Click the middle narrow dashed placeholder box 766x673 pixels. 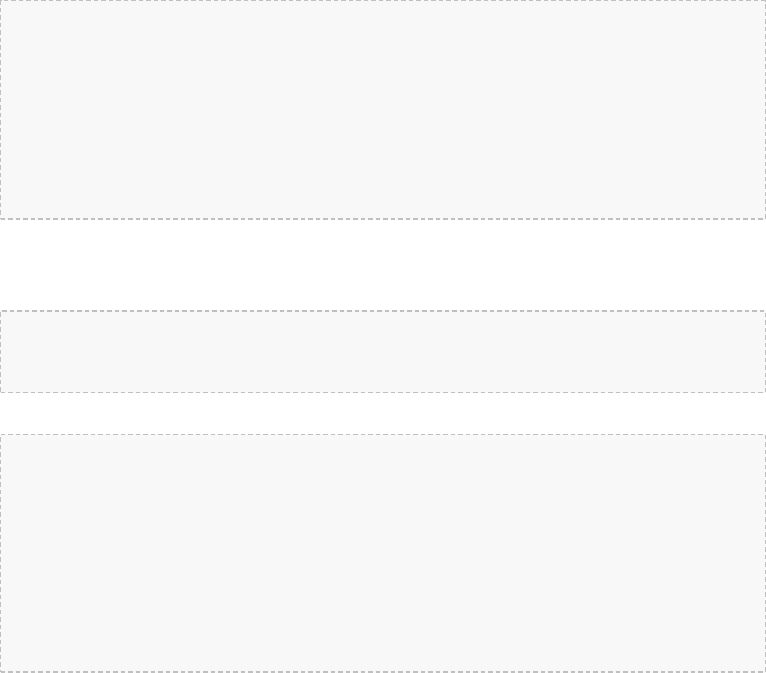[x=383, y=351]
